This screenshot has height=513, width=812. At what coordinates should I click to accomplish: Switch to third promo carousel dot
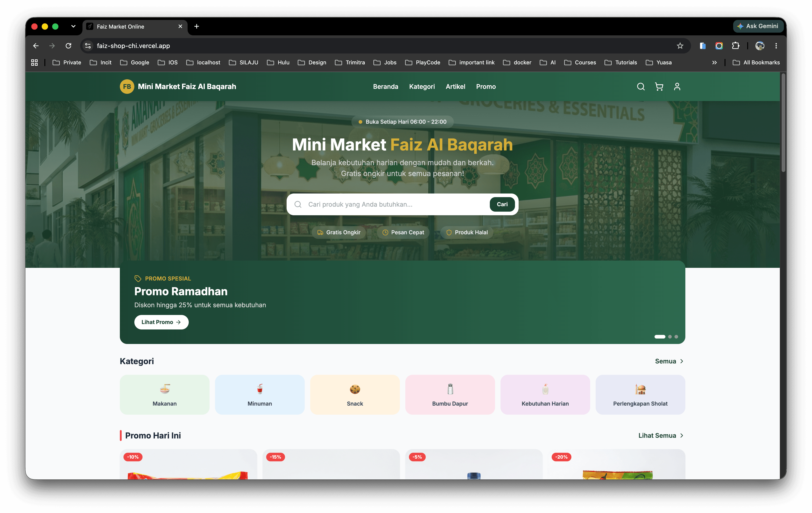[676, 337]
